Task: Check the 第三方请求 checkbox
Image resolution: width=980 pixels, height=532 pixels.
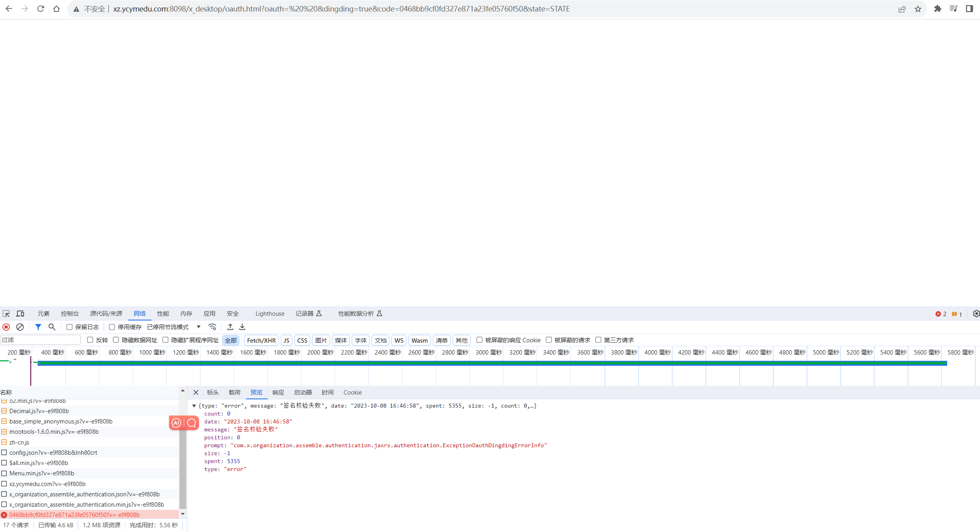Action: [598, 340]
